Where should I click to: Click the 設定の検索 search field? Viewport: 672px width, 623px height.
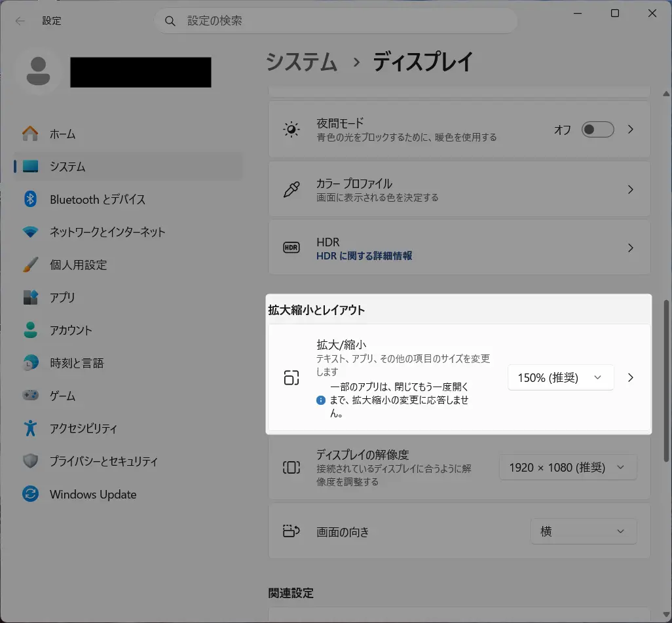click(341, 21)
